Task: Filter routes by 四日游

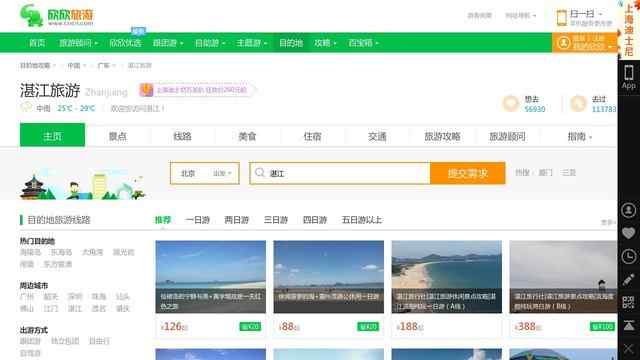Action: [315, 220]
